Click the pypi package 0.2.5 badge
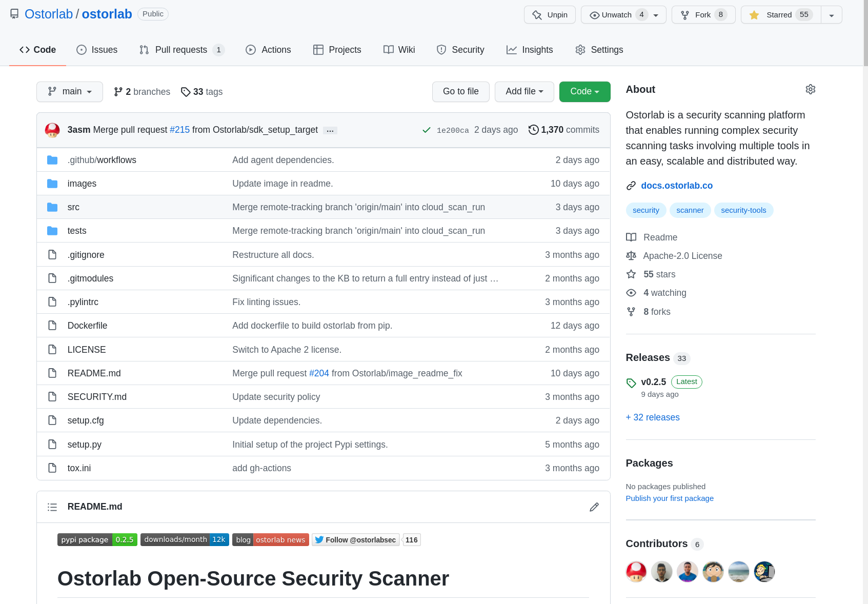 tap(97, 540)
